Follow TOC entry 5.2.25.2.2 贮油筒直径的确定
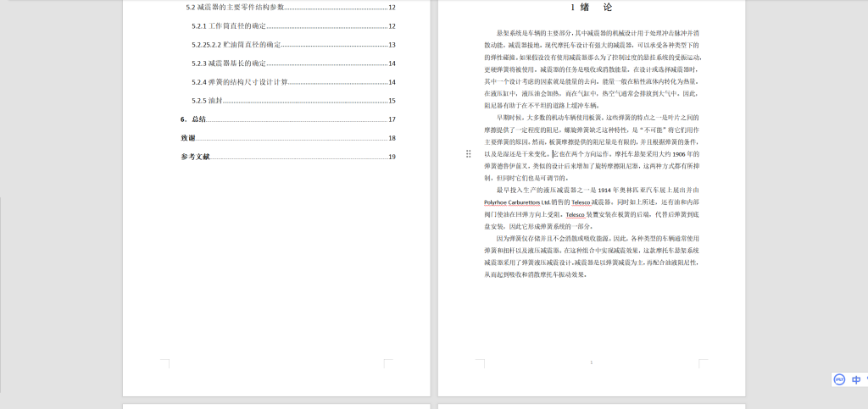The image size is (868, 409). 294,45
